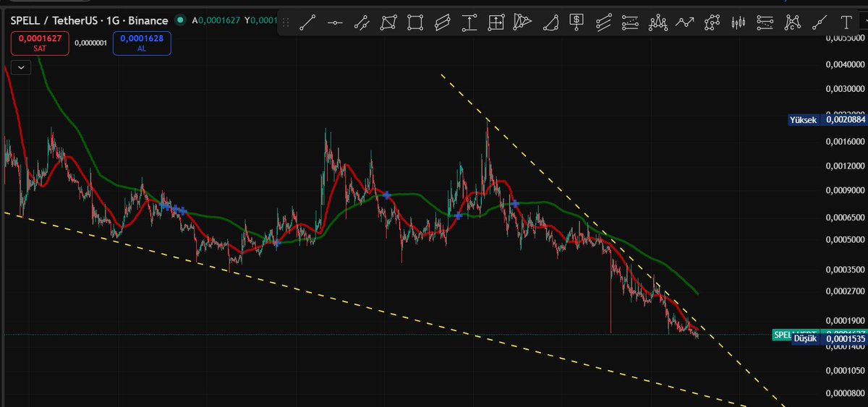868x407 pixels.
Task: Click the 0,0040000 price axis label
Action: [845, 65]
